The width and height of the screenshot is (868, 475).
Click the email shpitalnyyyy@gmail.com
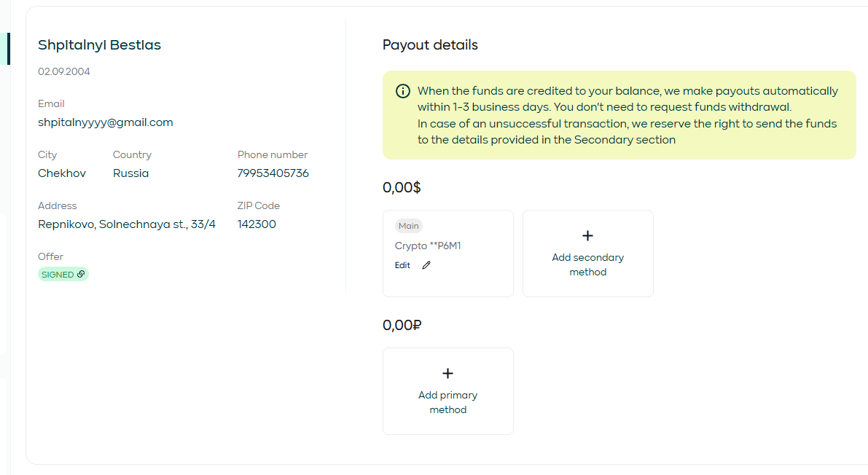coord(106,122)
